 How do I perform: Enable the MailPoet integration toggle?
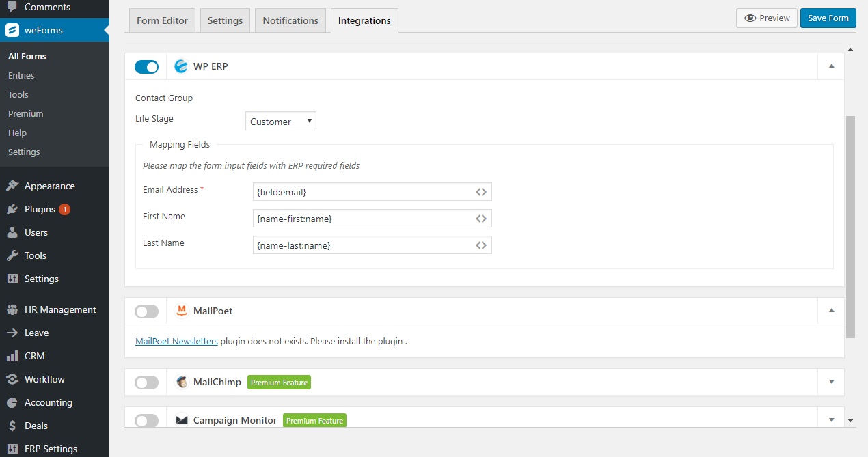146,311
